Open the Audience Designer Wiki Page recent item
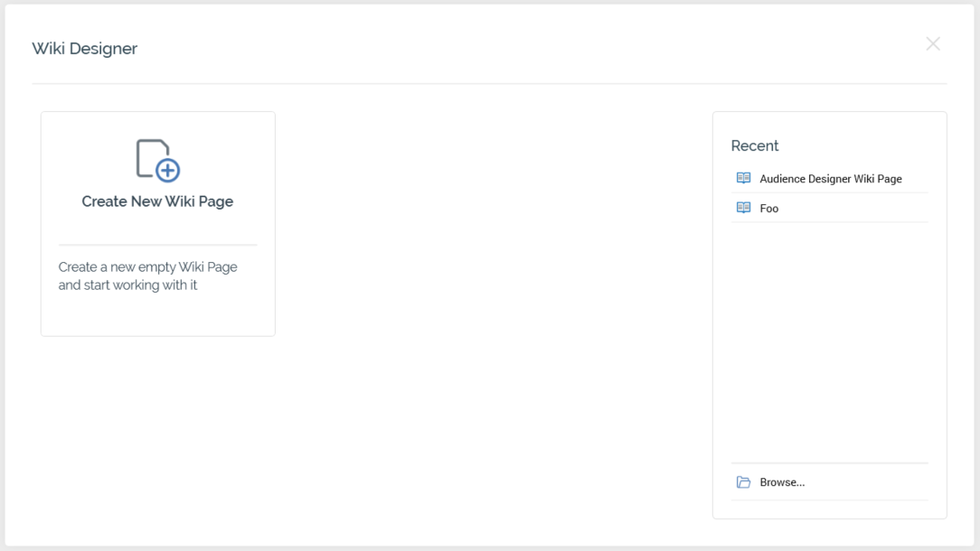Viewport: 980px width, 551px height. (x=830, y=179)
